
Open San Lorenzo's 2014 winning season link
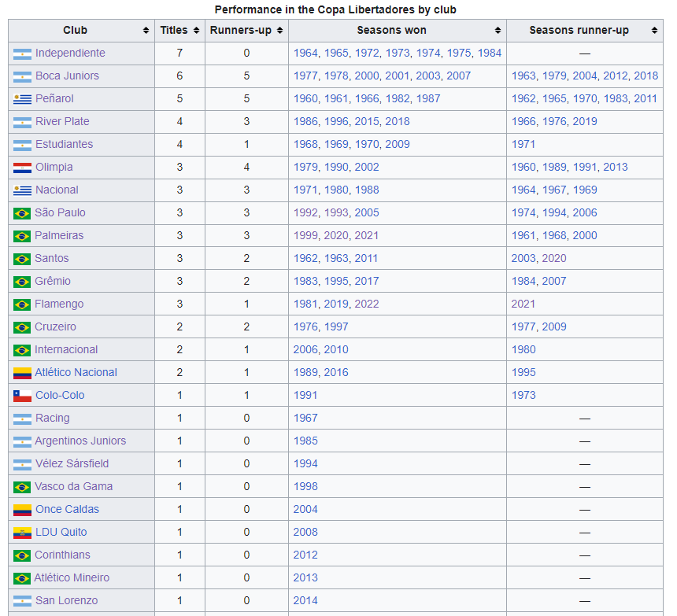point(305,600)
